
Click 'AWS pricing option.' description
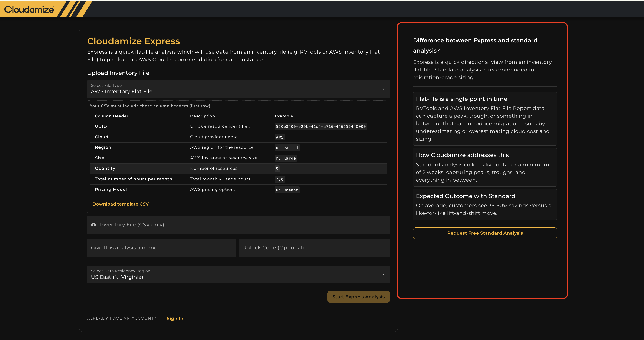212,189
